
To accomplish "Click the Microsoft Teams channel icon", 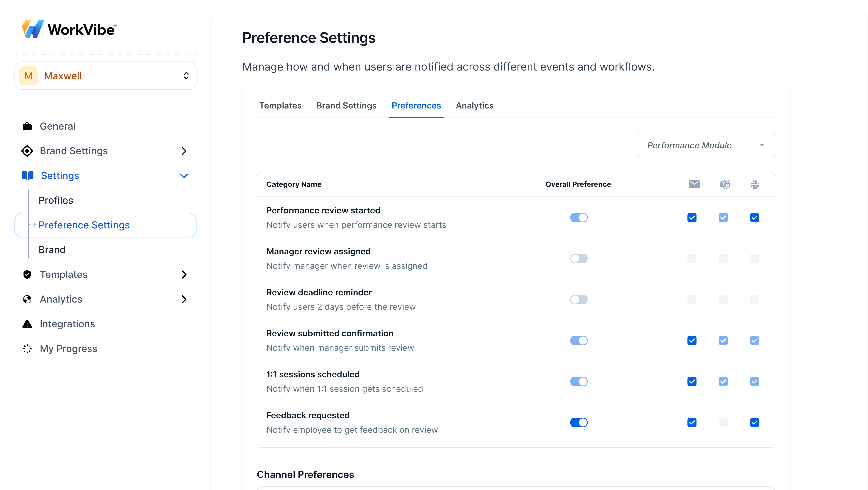I will pyautogui.click(x=725, y=184).
